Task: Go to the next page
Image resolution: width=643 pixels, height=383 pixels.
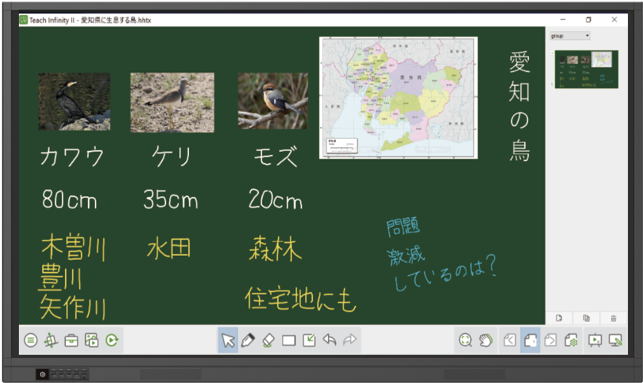Action: (x=550, y=340)
